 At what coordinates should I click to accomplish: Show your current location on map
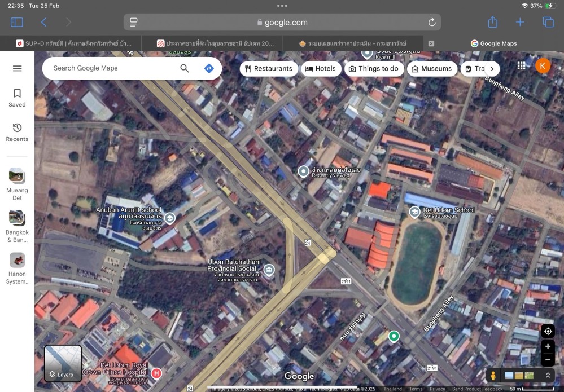[547, 331]
